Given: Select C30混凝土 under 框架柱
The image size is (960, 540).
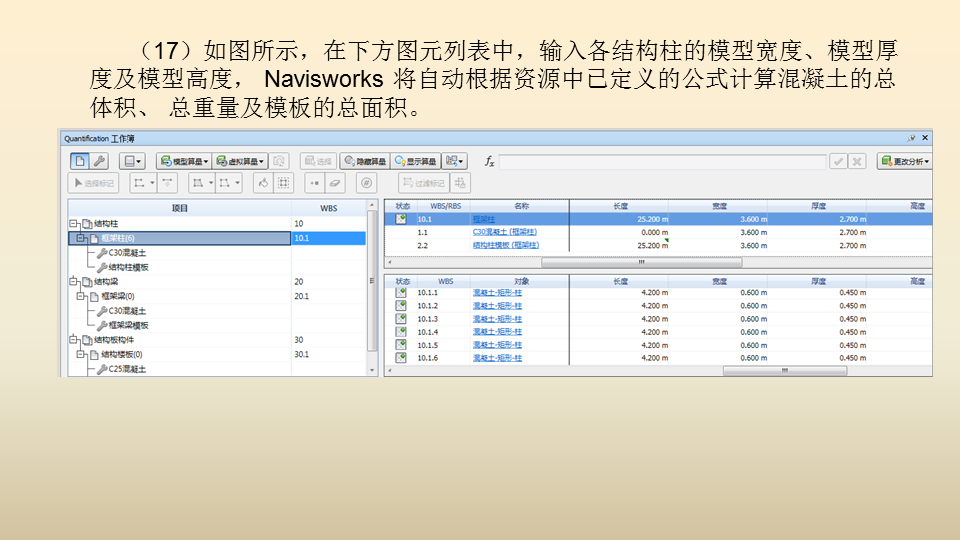Looking at the screenshot, I should pos(127,253).
